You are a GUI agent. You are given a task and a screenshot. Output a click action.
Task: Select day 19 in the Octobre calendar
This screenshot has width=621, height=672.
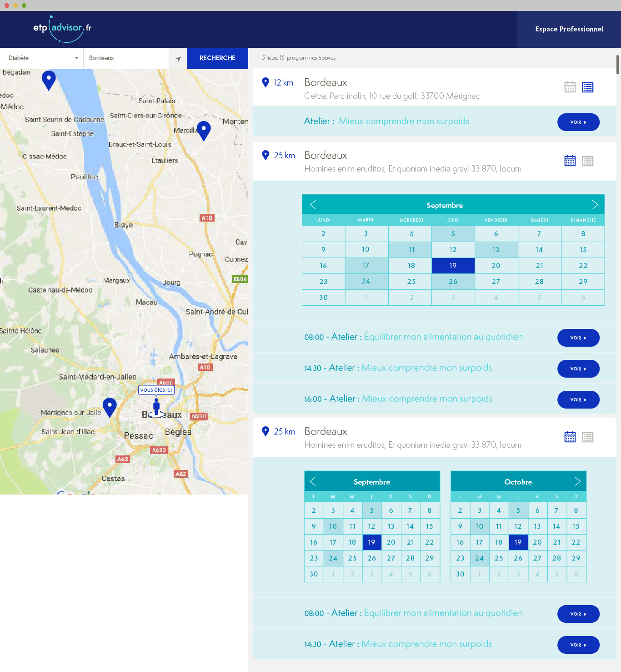[x=518, y=542]
